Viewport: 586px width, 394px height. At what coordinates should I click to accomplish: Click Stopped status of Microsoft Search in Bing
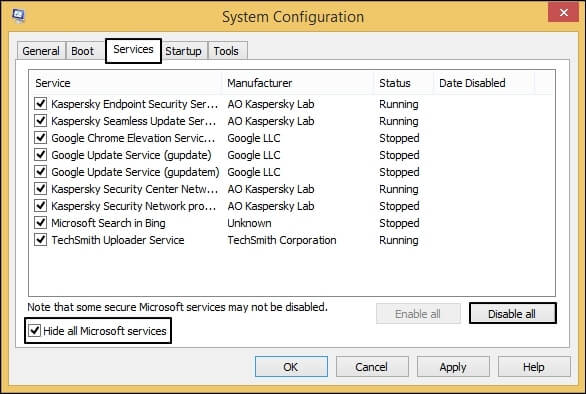399,223
